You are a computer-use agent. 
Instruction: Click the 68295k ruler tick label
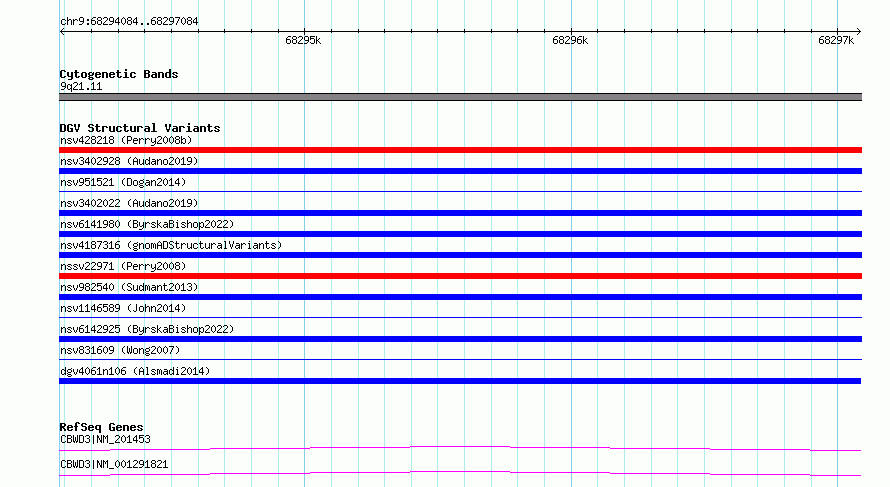(x=303, y=40)
